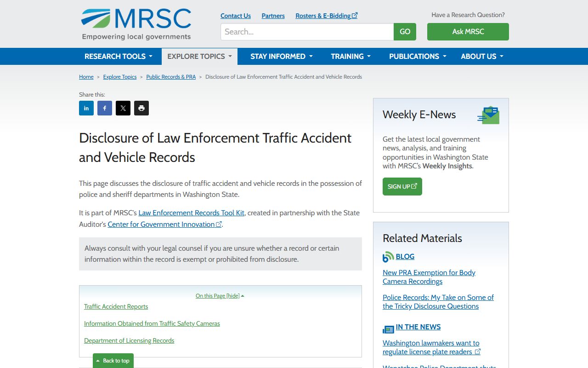Image resolution: width=588 pixels, height=368 pixels.
Task: Print this page using printer icon
Action: (141, 108)
